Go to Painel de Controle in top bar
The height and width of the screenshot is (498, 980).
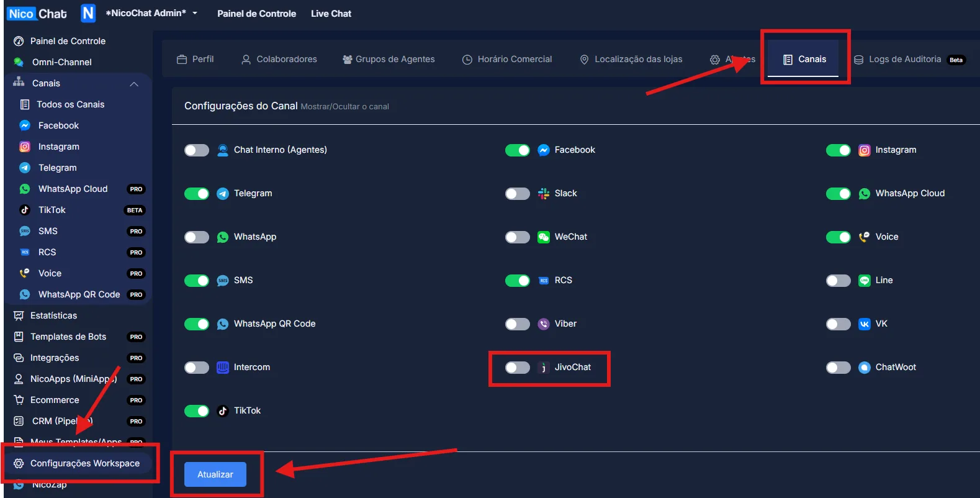[256, 14]
